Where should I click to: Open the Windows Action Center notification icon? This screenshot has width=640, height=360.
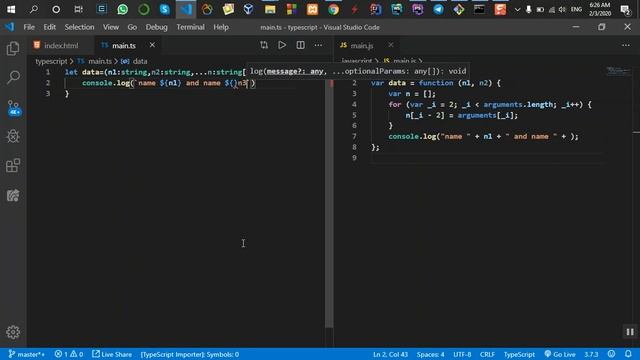click(625, 9)
